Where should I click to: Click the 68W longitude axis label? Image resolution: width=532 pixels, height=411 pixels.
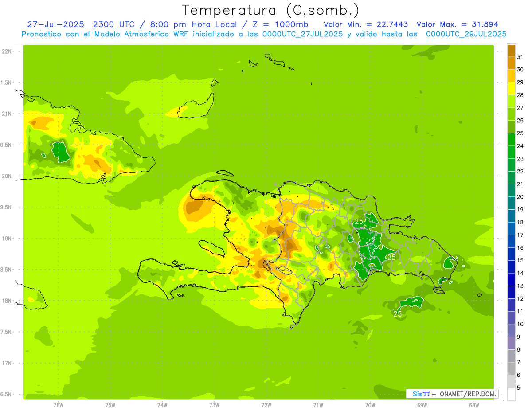tap(474, 405)
